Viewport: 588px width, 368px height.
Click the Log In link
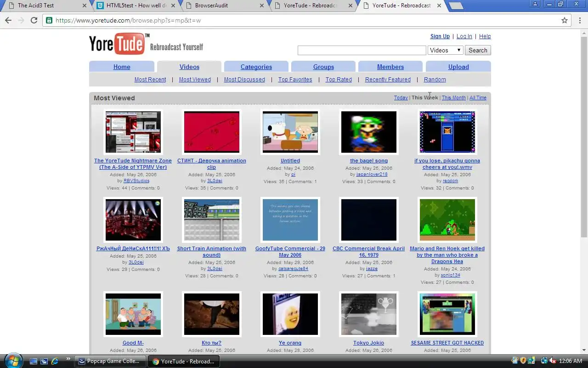coord(464,36)
